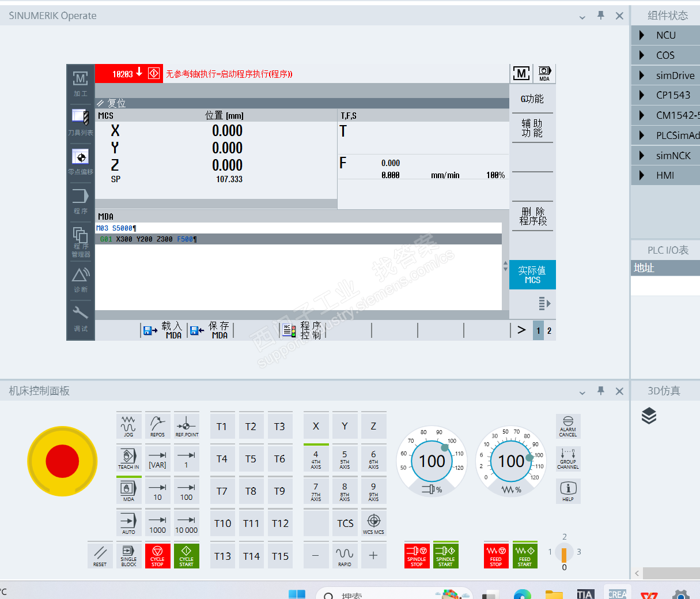Expand the PLCSimAd component node
Image resolution: width=700 pixels, height=599 pixels.
coord(642,135)
